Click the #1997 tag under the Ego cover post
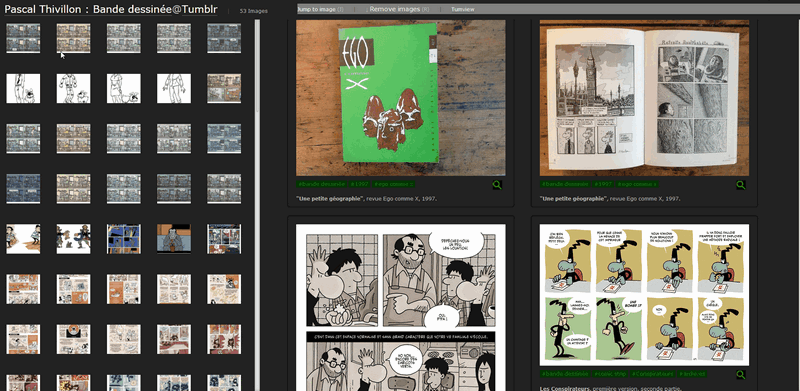The image size is (800, 391). [x=359, y=184]
